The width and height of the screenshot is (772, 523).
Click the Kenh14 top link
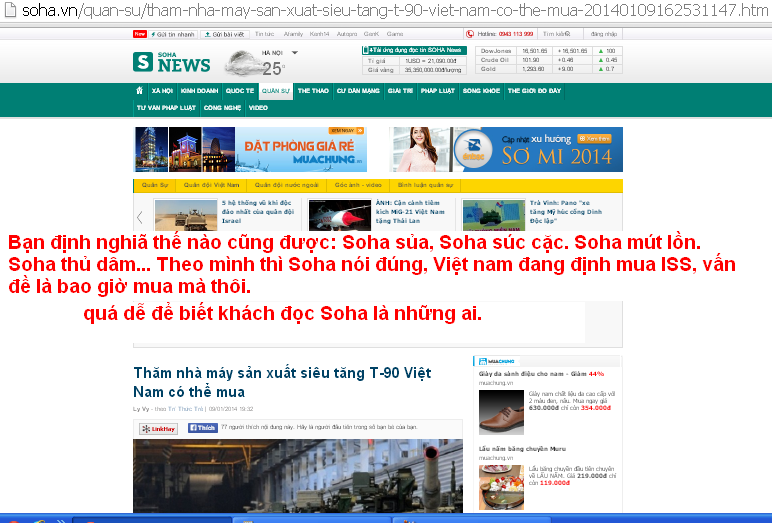(x=319, y=34)
